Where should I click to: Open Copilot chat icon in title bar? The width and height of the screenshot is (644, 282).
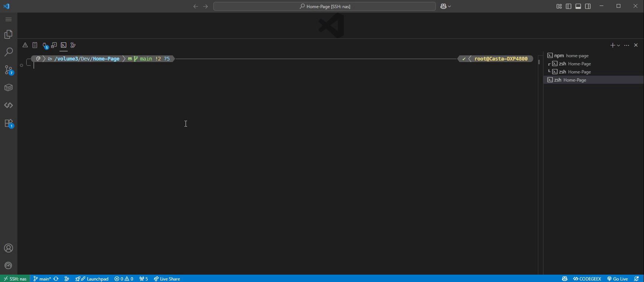tap(443, 6)
